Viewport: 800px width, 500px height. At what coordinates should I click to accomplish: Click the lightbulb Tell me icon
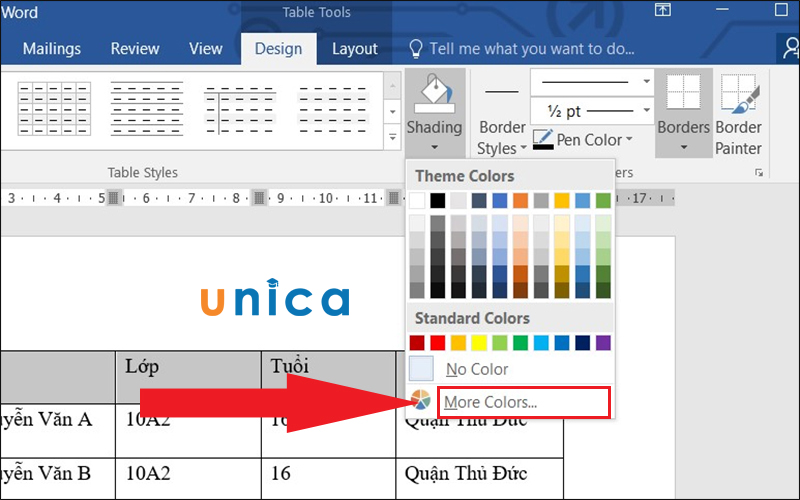coord(416,49)
